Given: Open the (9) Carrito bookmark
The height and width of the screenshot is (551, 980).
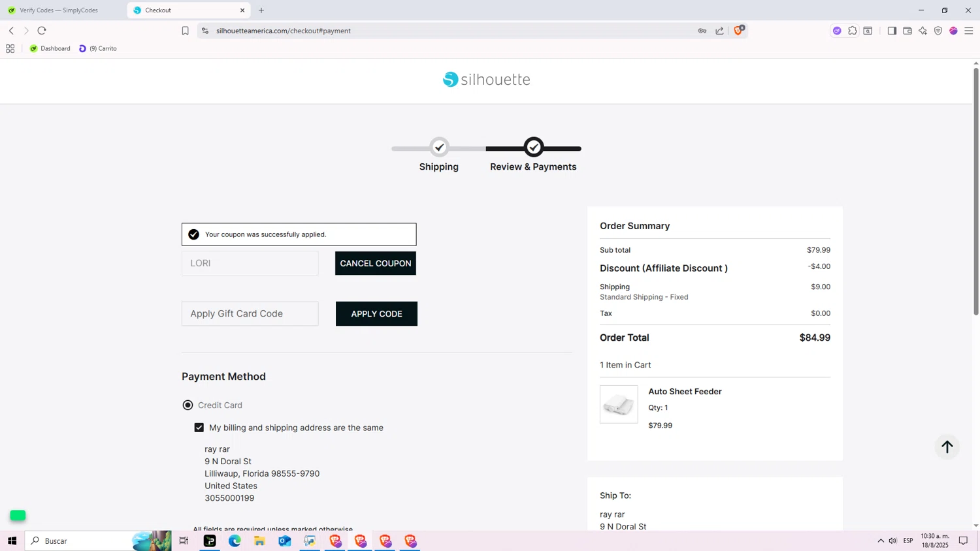Looking at the screenshot, I should tap(98, 48).
